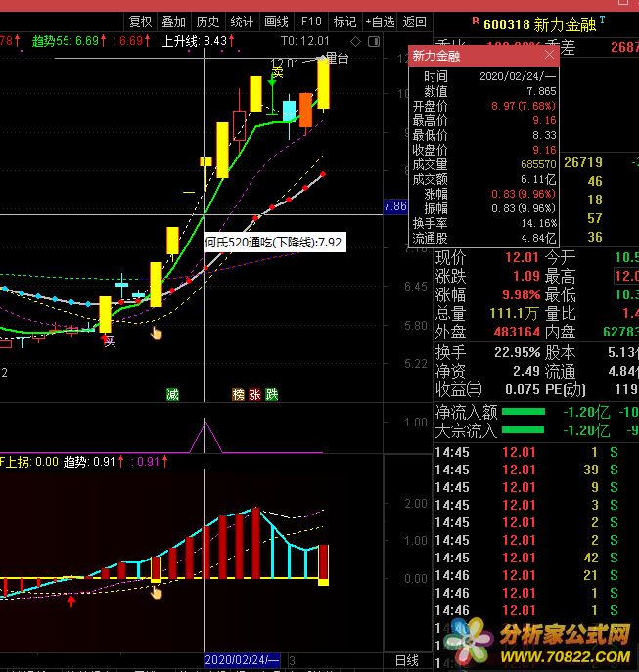Open the 历史 toolbar menu
This screenshot has width=639, height=672.
coord(207,22)
